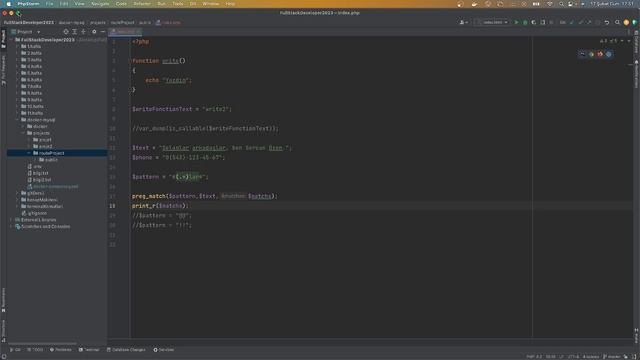
Task: Expand External Libraries node
Action: tap(11, 220)
